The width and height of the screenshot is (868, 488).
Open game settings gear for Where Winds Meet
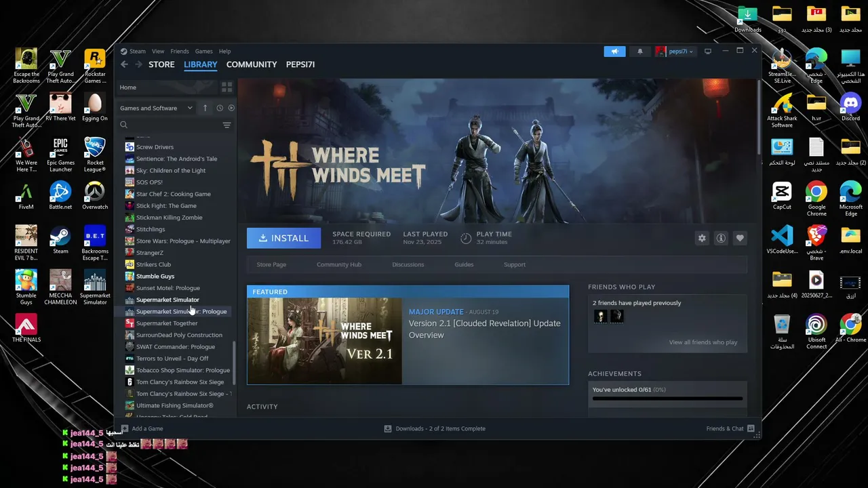coord(702,238)
